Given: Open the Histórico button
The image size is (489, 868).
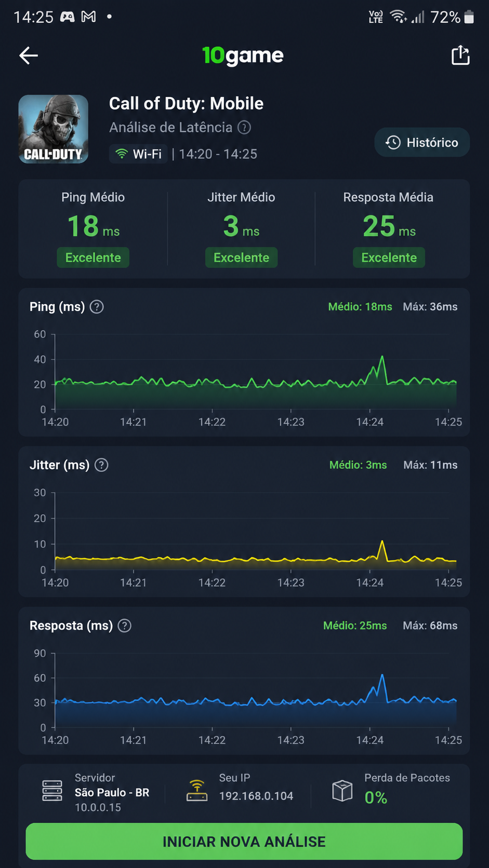Looking at the screenshot, I should click(x=422, y=142).
